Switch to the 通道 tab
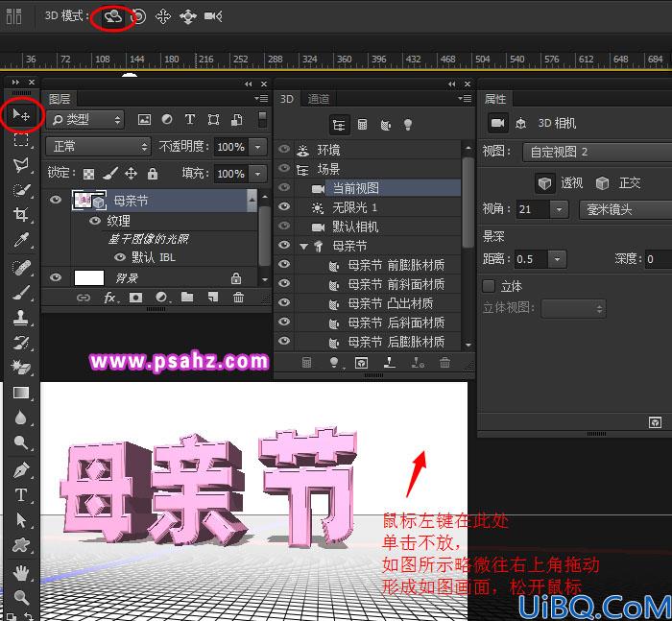 [319, 99]
